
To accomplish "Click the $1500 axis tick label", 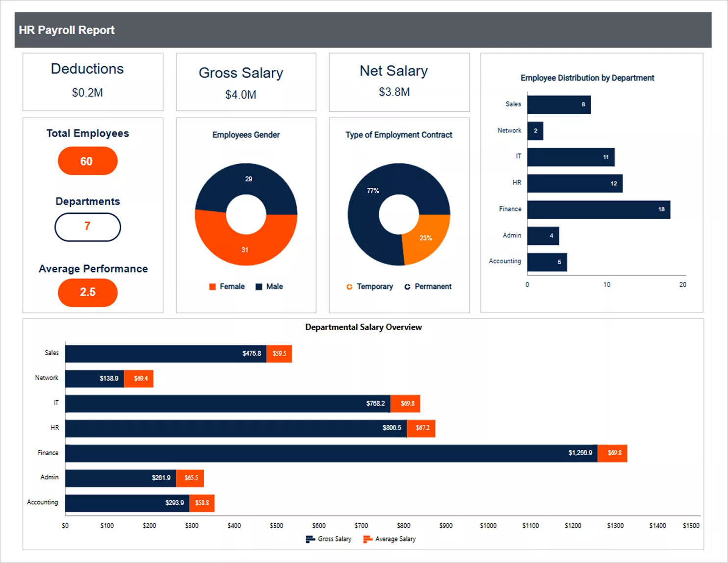I will point(691,526).
